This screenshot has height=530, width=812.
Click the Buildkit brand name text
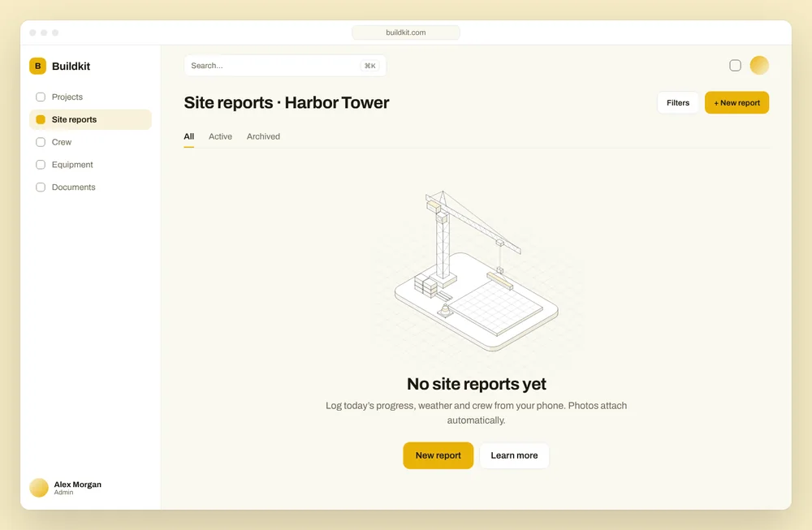(x=71, y=67)
